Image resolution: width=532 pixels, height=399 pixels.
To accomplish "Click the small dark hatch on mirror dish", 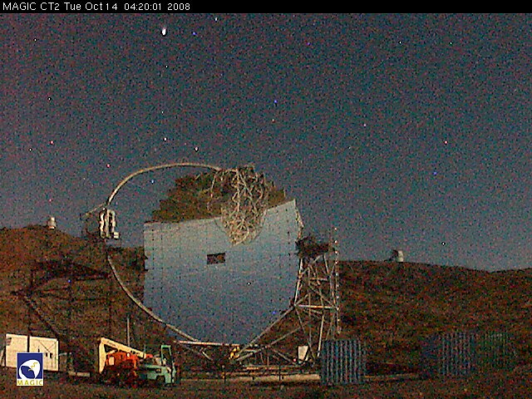I will pos(215,259).
